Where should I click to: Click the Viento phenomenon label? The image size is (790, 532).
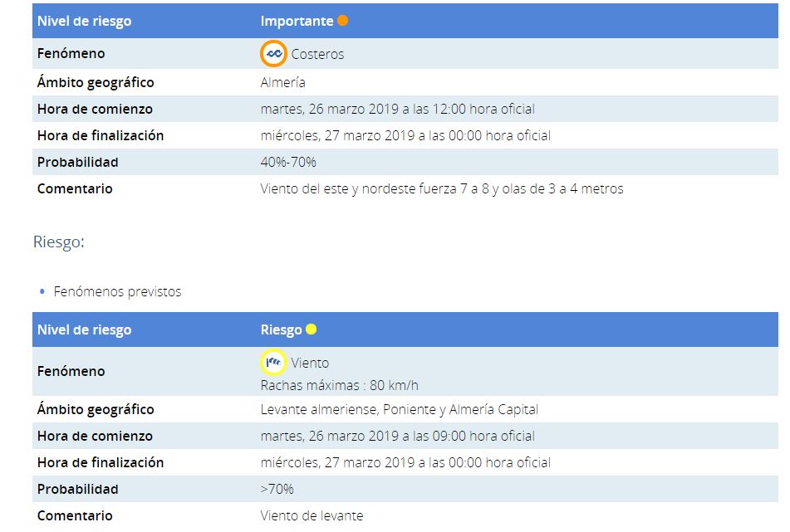(x=310, y=363)
